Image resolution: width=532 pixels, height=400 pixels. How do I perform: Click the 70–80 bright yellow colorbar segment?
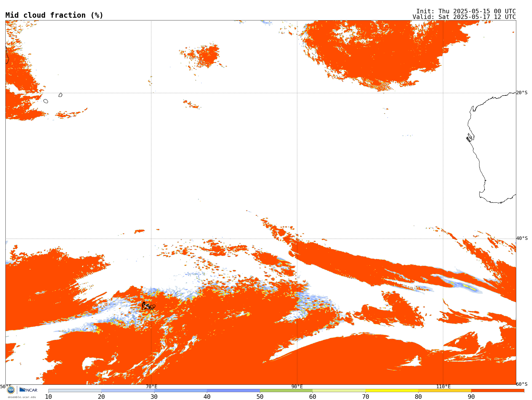pyautogui.click(x=392, y=391)
